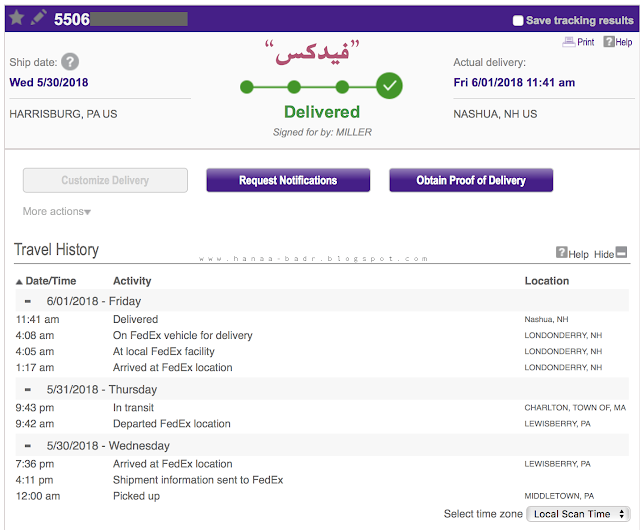Open the More actions dropdown
This screenshot has height=530, width=640.
57,212
